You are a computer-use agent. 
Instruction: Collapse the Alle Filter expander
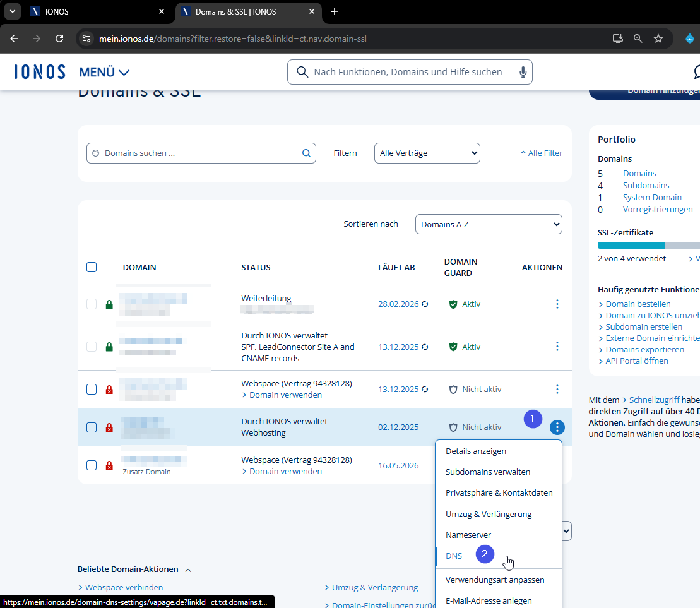tap(541, 153)
